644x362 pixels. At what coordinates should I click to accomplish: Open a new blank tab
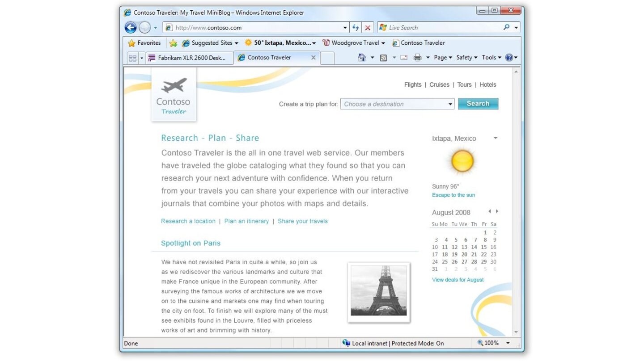(x=327, y=58)
